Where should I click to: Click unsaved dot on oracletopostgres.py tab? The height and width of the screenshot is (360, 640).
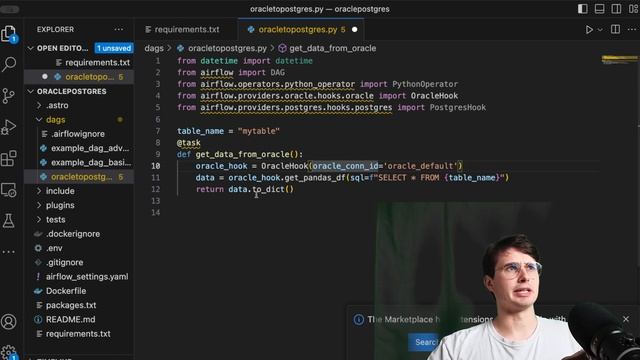(354, 29)
